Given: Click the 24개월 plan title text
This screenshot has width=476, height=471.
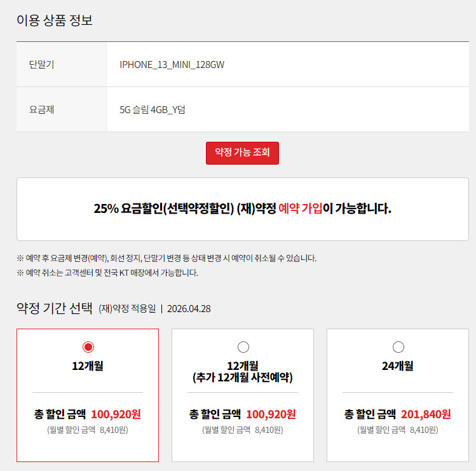Looking at the screenshot, I should coord(398,365).
